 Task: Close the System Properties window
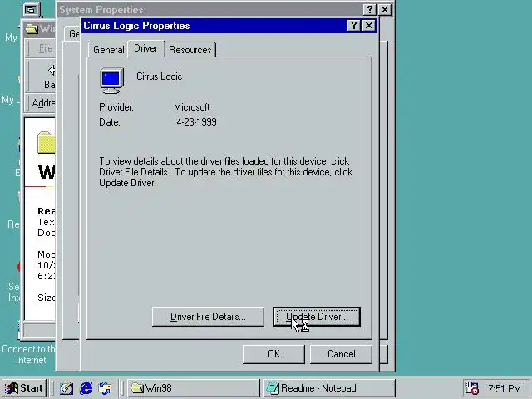(384, 9)
